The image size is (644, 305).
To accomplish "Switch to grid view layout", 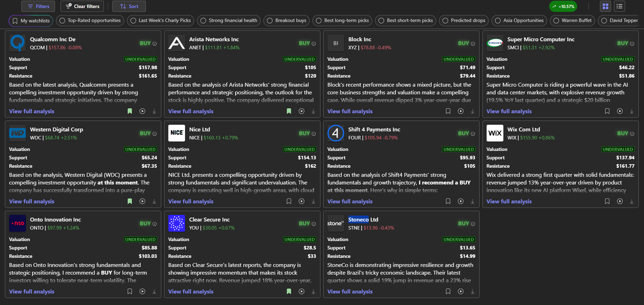I will [x=606, y=6].
